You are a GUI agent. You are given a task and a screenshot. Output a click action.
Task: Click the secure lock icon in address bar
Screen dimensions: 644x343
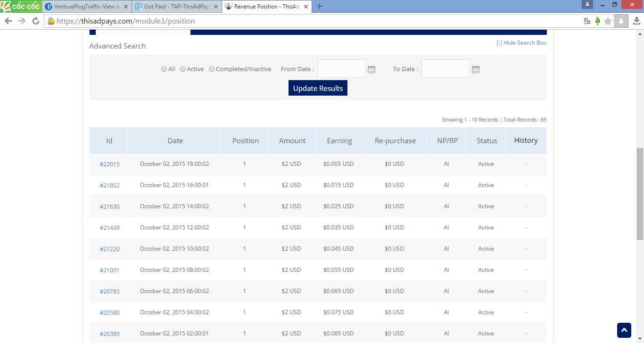point(51,21)
